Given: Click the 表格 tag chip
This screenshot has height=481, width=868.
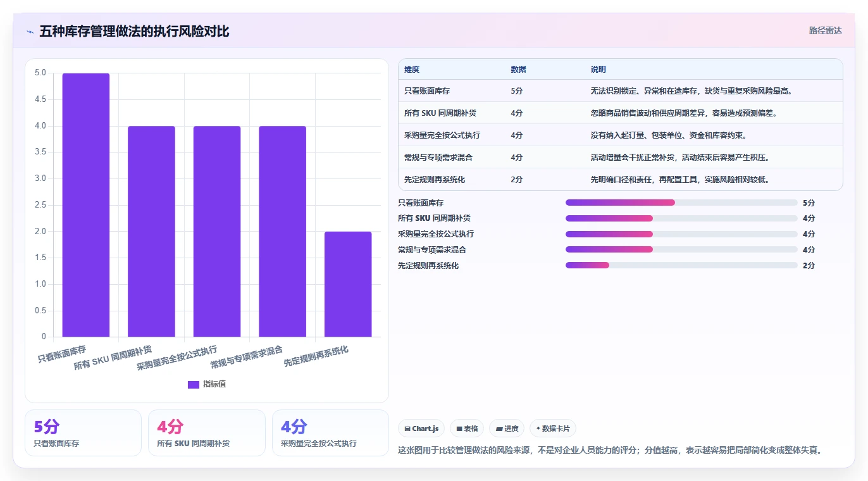Looking at the screenshot, I should pos(467,428).
